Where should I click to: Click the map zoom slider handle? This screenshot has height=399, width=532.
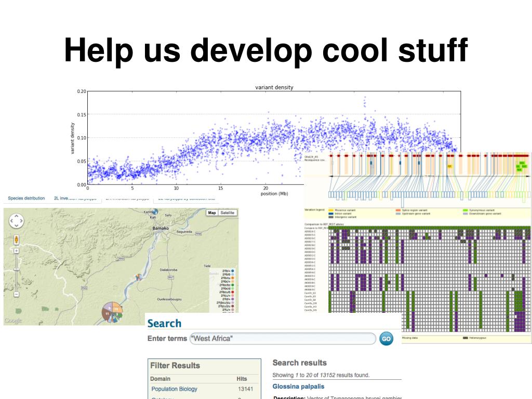(16, 269)
